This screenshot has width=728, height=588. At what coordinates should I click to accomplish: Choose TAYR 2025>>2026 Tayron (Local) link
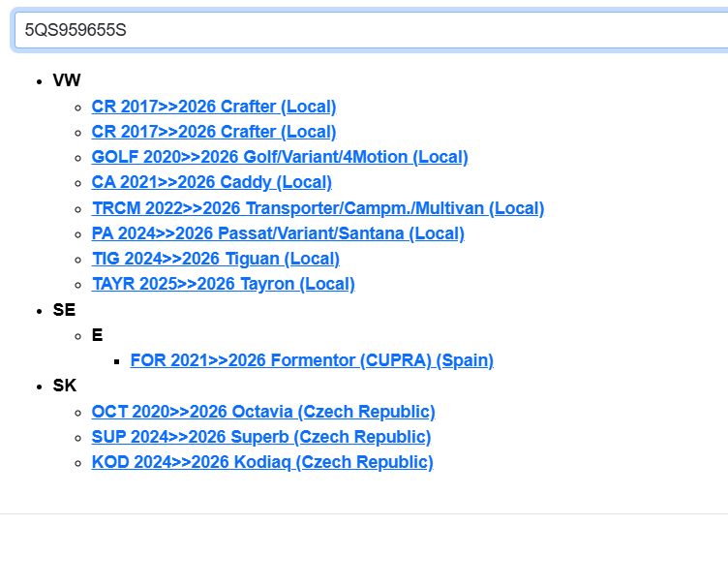click(223, 284)
